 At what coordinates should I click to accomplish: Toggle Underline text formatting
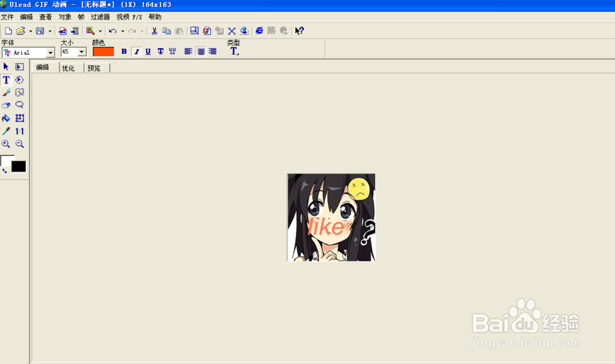[x=148, y=52]
